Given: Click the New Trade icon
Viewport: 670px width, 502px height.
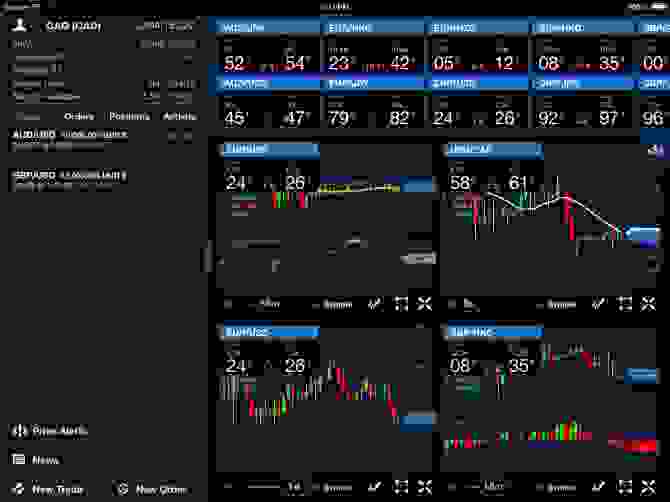Looking at the screenshot, I should [x=18, y=489].
